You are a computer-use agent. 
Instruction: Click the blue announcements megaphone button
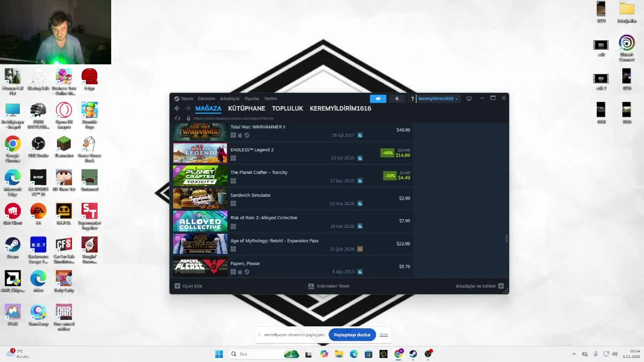[378, 99]
